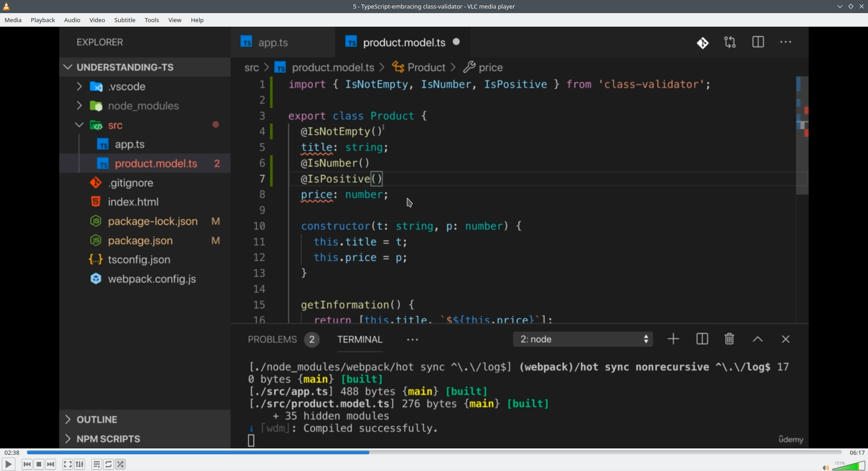Click line number 10 in the gutter
This screenshot has width=868, height=471.
click(x=259, y=226)
